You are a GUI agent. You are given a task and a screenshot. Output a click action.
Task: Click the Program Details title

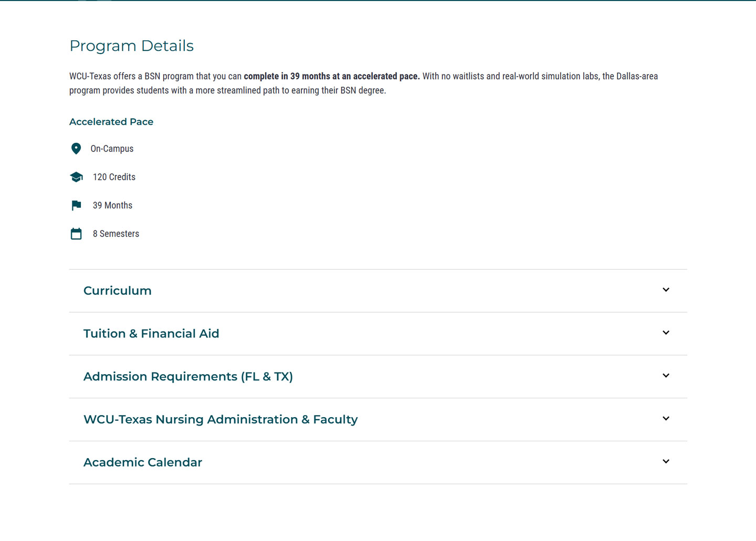click(x=131, y=46)
